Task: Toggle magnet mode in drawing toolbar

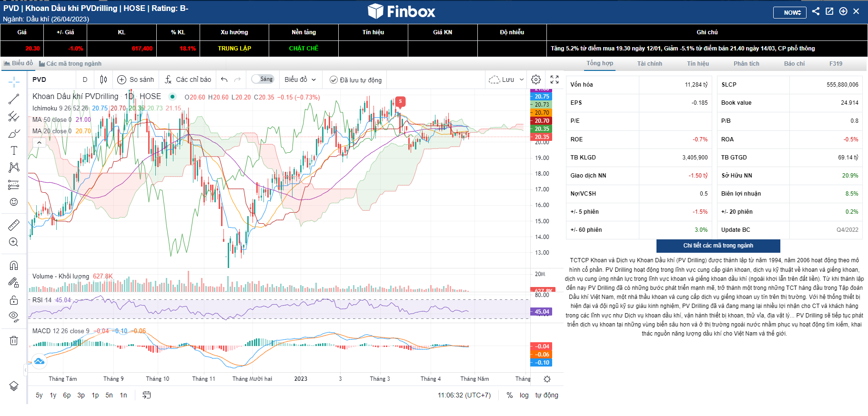Action: (x=14, y=265)
